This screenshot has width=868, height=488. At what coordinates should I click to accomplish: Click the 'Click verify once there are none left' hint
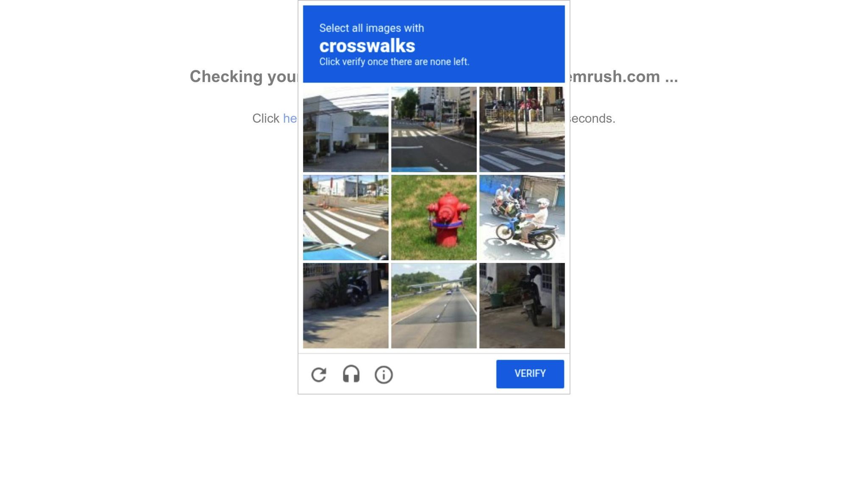tap(394, 62)
